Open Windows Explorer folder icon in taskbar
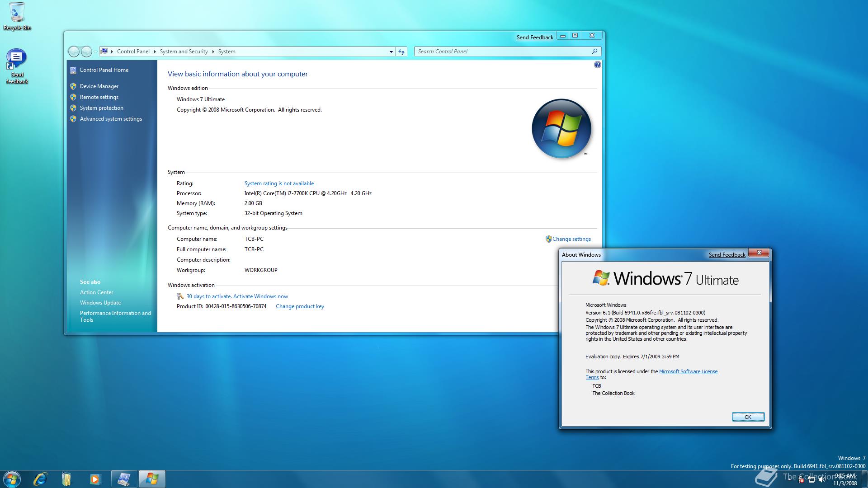This screenshot has height=488, width=868. pyautogui.click(x=66, y=479)
